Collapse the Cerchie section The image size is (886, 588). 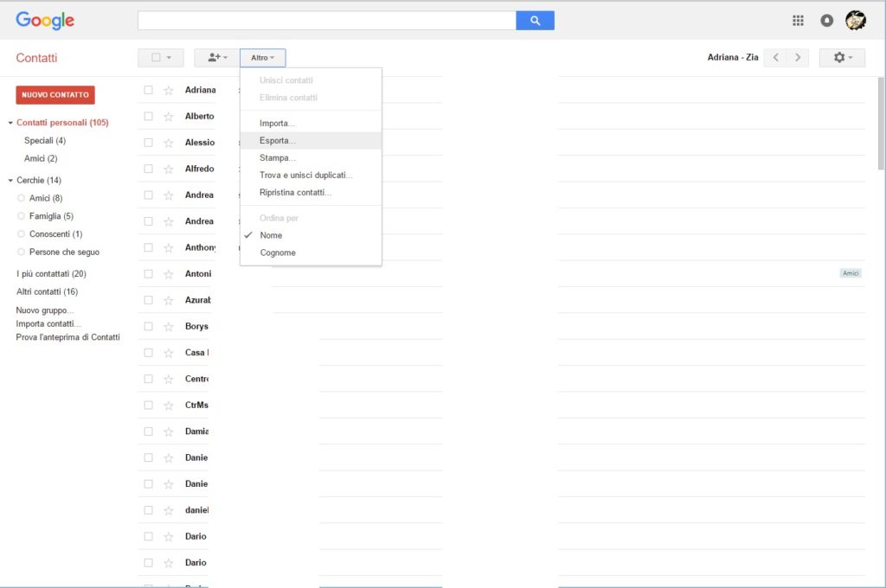click(x=10, y=180)
